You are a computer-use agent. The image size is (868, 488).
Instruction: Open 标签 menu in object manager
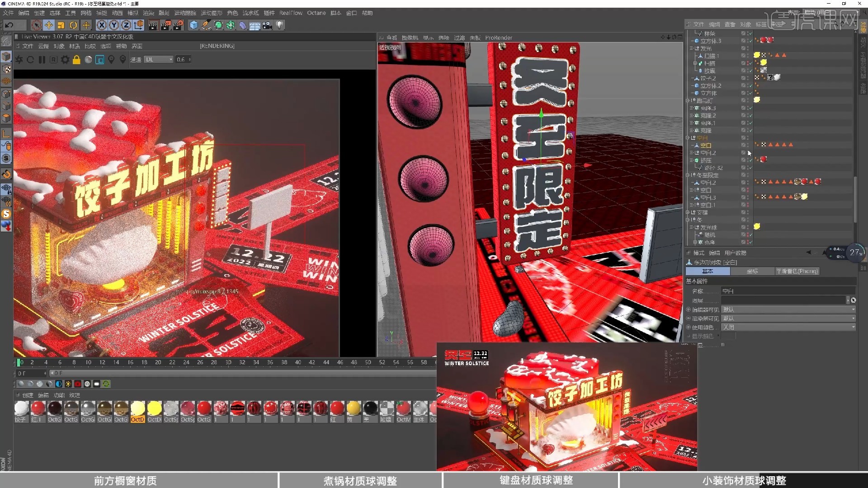[761, 24]
